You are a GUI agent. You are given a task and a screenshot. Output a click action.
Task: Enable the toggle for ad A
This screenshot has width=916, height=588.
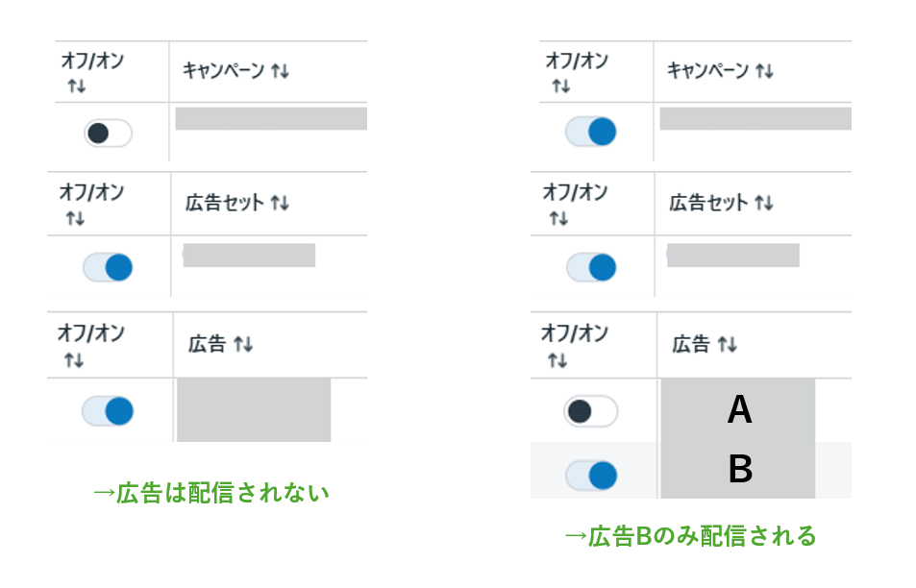pos(590,411)
